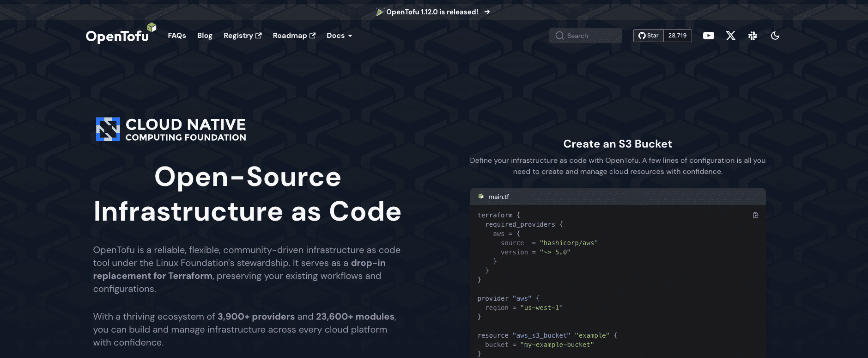
Task: Click the "23,600+ modules" text
Action: coord(355,316)
